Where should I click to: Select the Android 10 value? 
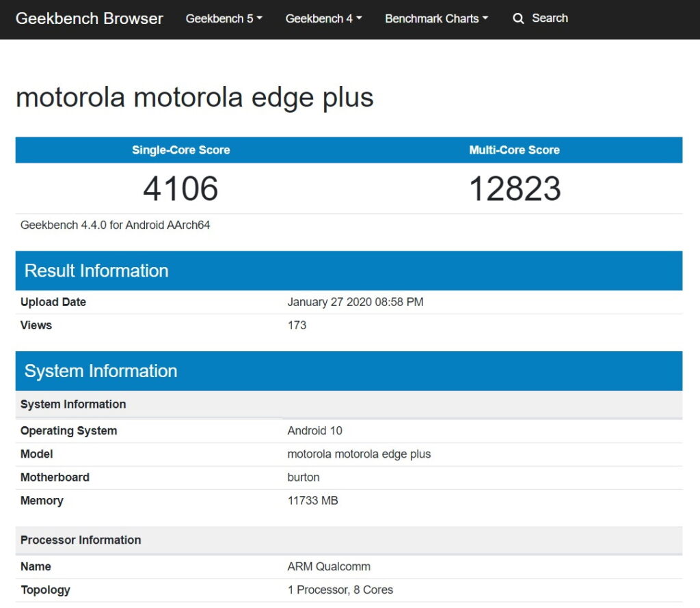[314, 431]
